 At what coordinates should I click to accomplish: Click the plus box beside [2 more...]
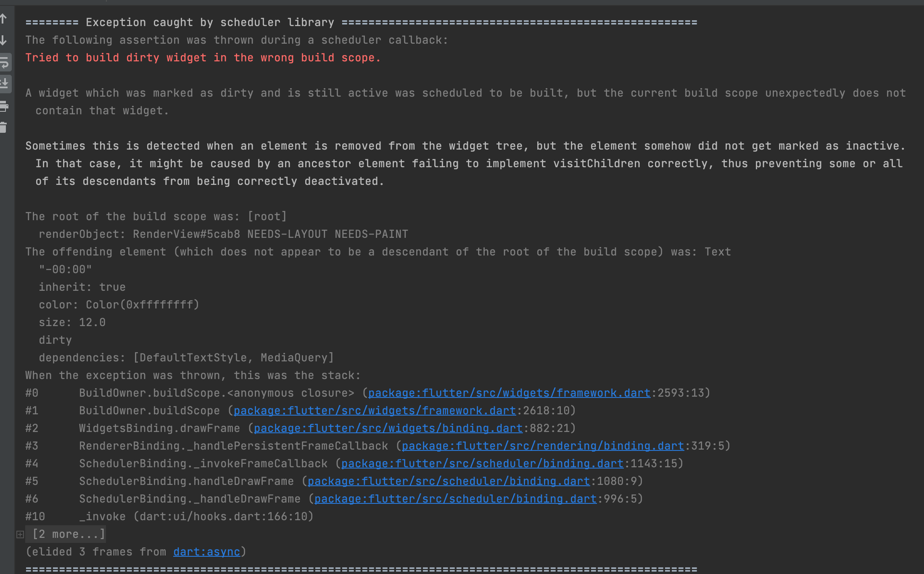[x=19, y=534]
